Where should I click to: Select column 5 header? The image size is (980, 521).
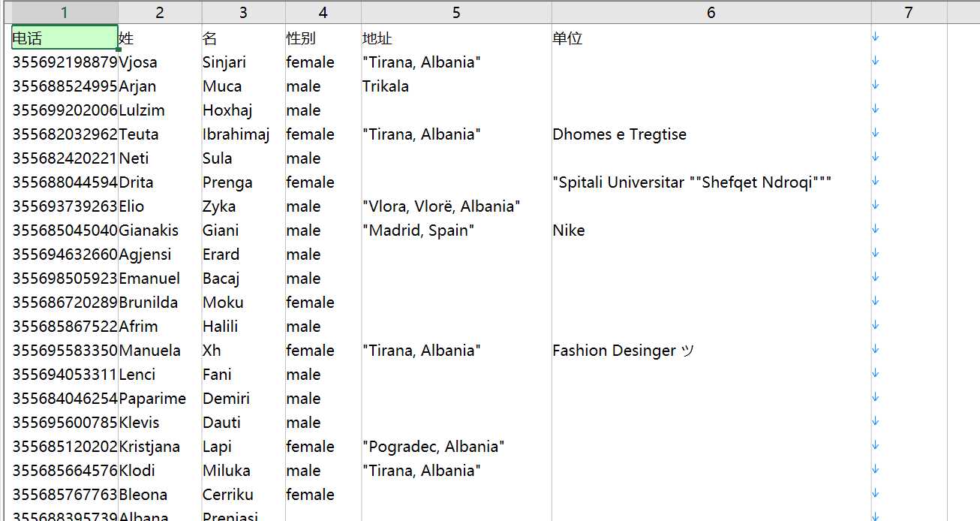456,12
